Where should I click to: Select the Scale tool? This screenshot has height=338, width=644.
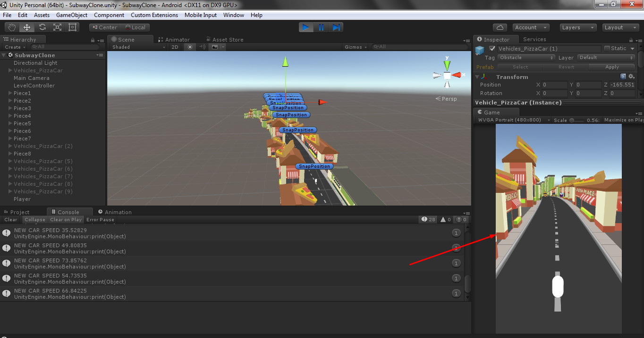(57, 27)
